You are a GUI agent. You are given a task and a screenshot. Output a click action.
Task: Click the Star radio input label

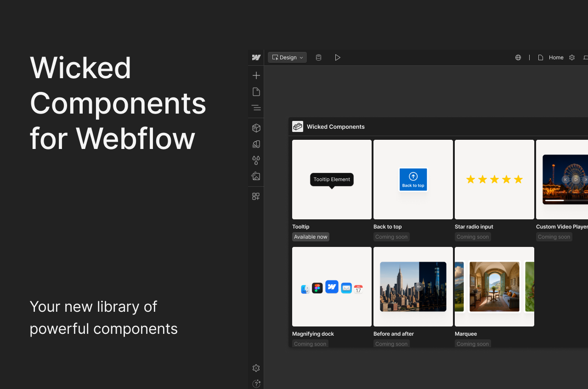tap(474, 227)
